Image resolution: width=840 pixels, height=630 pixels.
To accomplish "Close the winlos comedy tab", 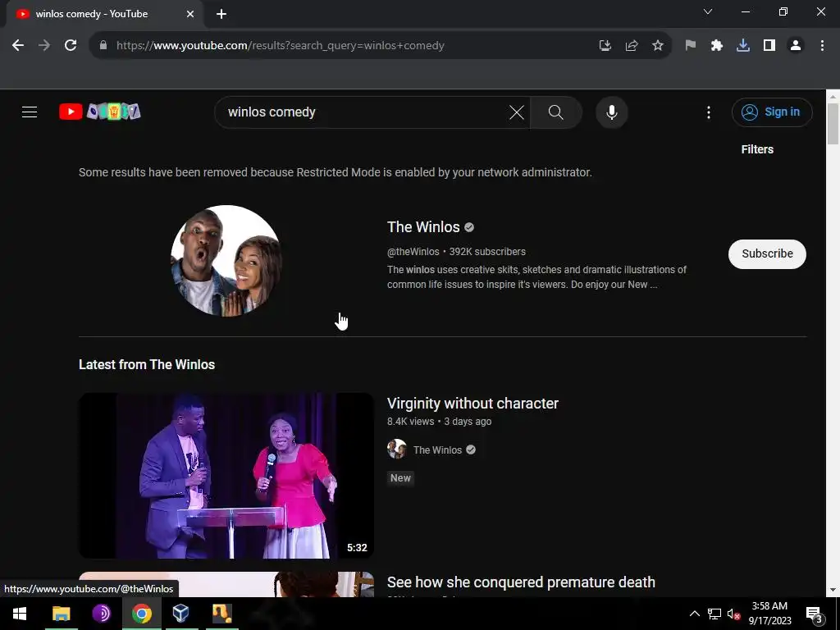I will (190, 14).
